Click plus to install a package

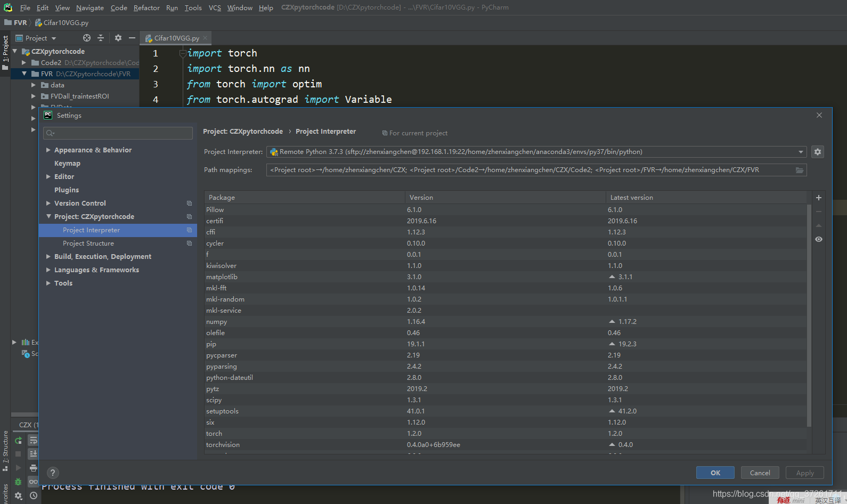[819, 198]
